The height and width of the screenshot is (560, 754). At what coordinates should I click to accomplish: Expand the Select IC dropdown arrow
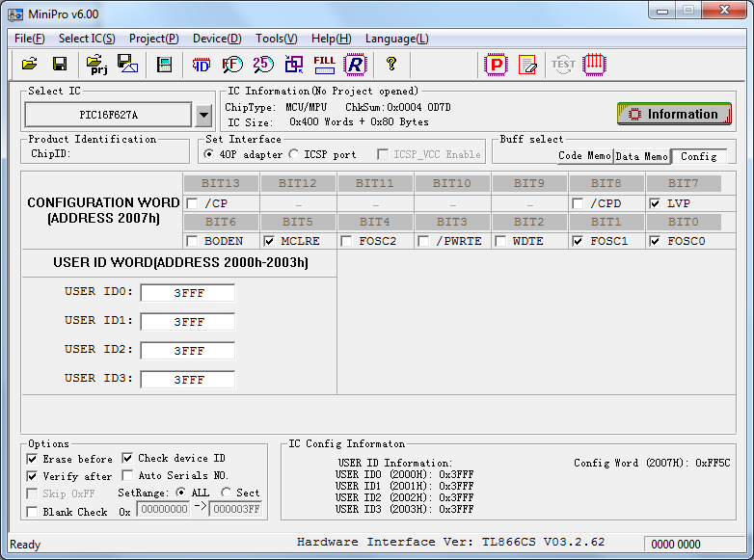pyautogui.click(x=203, y=116)
